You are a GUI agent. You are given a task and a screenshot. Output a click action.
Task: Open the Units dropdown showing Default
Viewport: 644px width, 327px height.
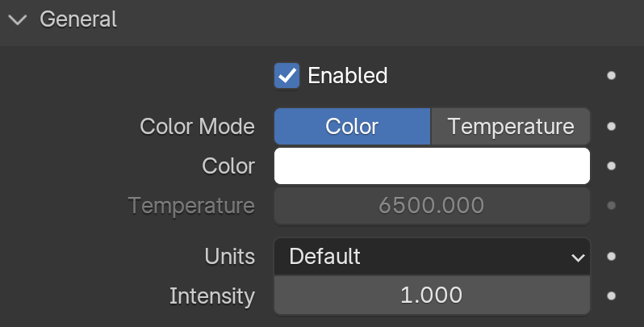(x=432, y=256)
